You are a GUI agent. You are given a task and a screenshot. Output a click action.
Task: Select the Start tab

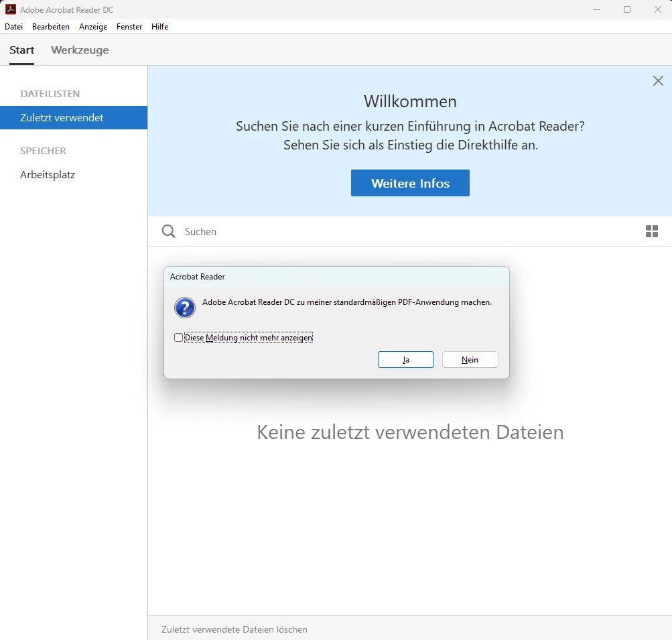(x=22, y=50)
